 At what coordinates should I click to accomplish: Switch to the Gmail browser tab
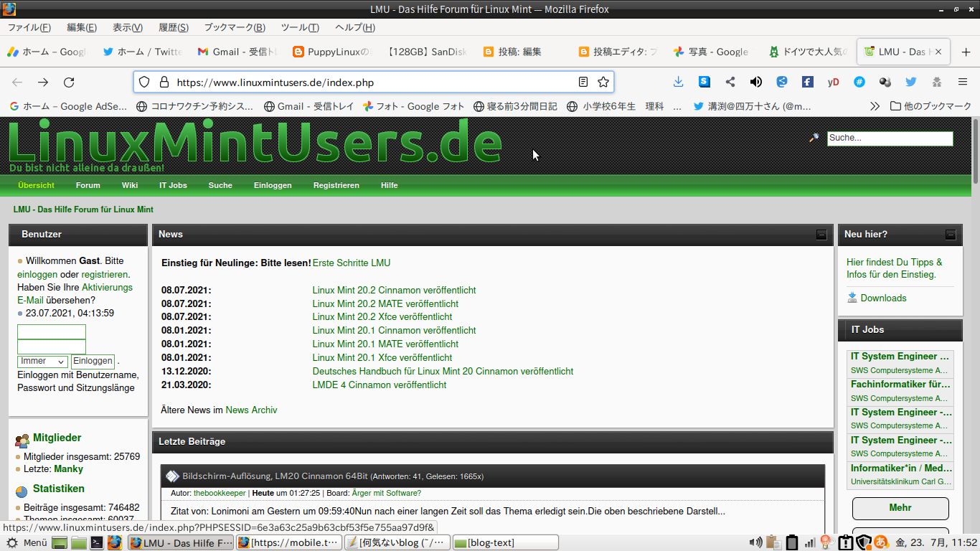pyautogui.click(x=237, y=52)
